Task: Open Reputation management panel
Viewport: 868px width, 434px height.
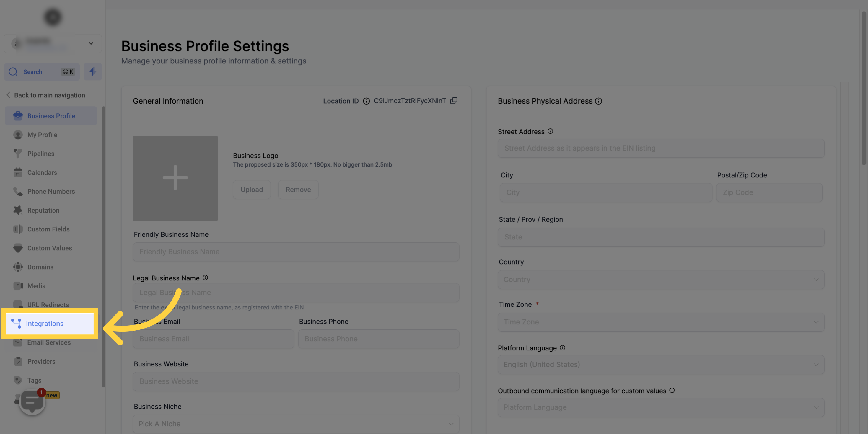Action: point(43,210)
